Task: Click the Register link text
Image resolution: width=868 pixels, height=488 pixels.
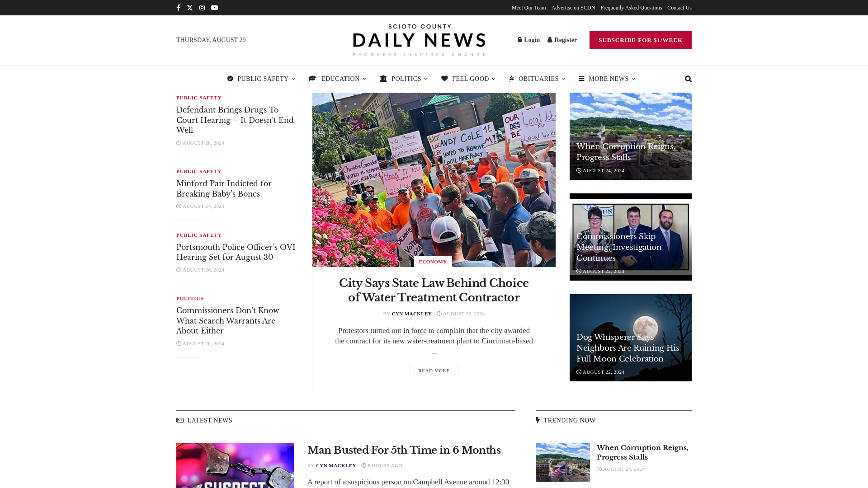Action: point(566,40)
